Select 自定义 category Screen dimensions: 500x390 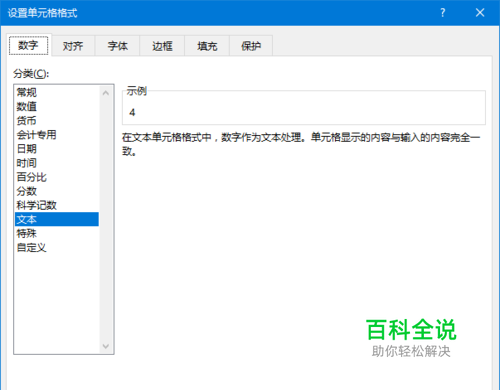[x=57, y=248]
